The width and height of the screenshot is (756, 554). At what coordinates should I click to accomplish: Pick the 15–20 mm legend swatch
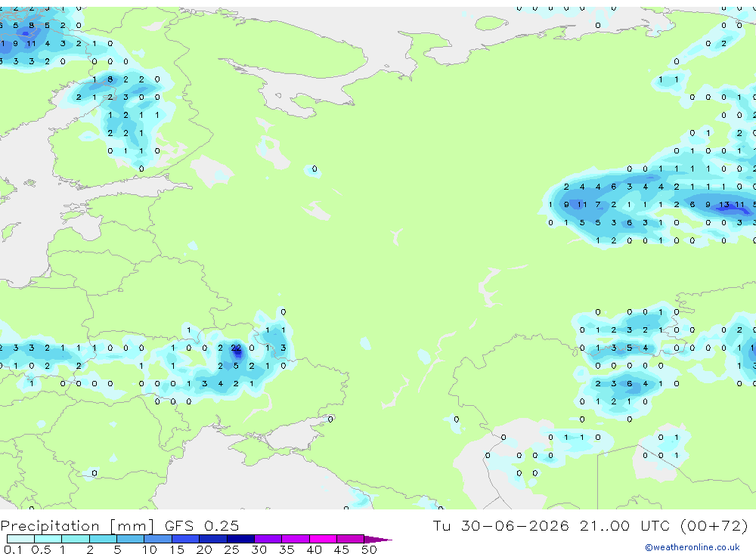click(x=186, y=539)
